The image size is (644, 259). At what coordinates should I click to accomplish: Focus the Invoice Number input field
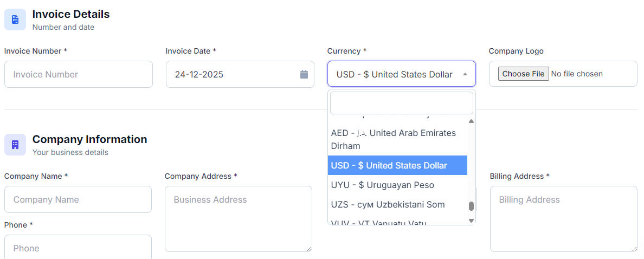click(78, 74)
